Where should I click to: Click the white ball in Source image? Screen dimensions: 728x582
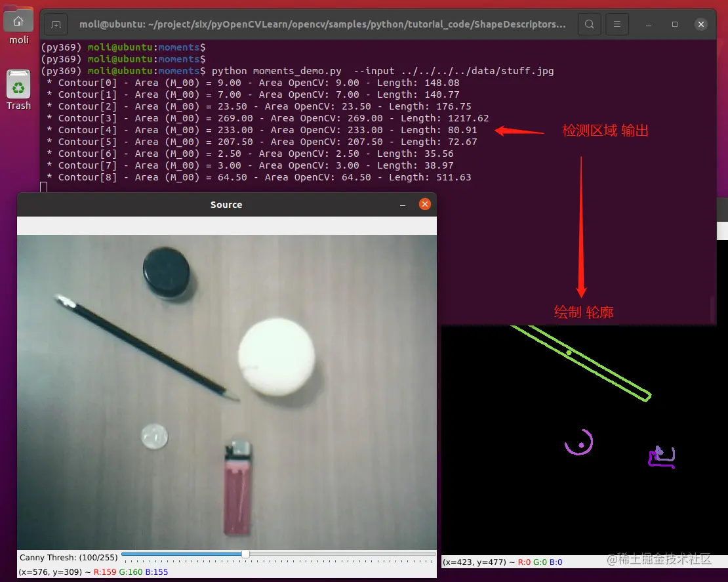(x=277, y=357)
